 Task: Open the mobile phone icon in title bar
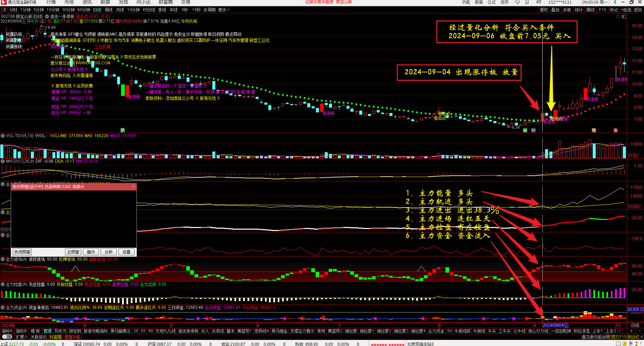pyautogui.click(x=527, y=2)
